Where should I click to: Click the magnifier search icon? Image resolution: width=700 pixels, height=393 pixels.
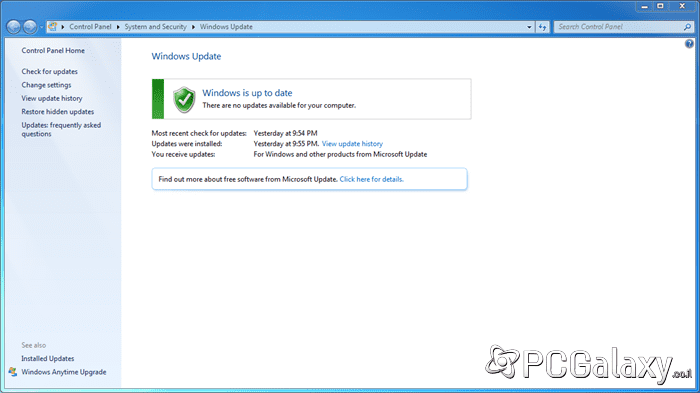[x=687, y=27]
